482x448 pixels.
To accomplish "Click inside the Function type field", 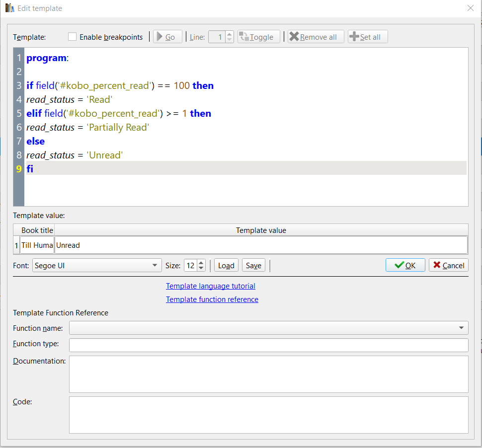I will (268, 345).
